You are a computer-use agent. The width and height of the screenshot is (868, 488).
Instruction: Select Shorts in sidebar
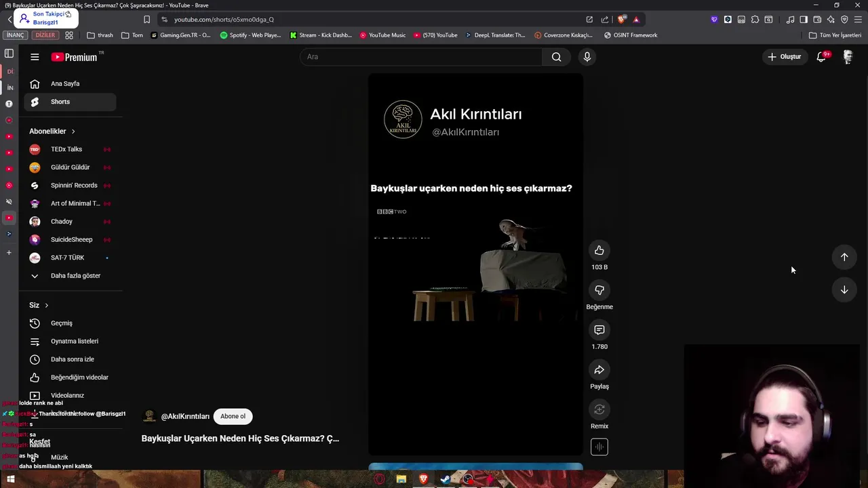tap(70, 102)
